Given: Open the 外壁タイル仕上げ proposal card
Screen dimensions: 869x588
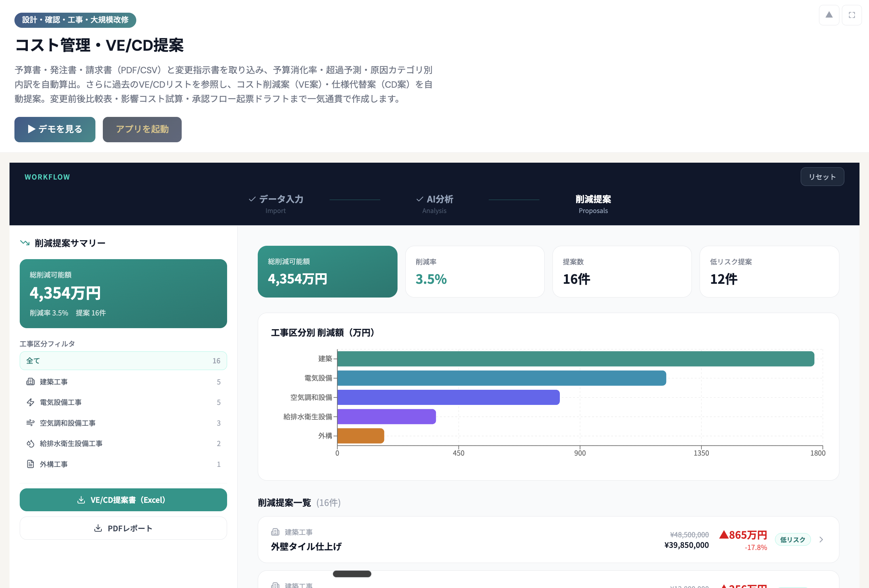Looking at the screenshot, I should click(x=548, y=539).
